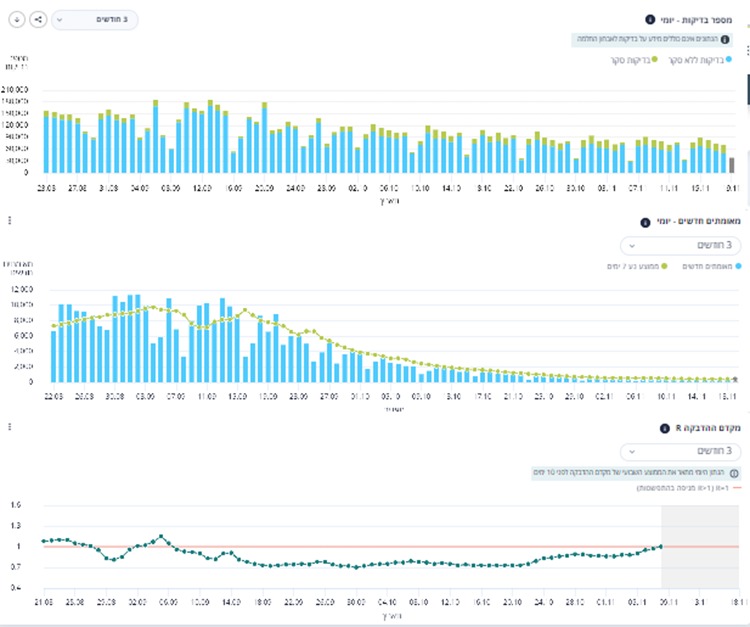This screenshot has width=750, height=627.
Task: Click the 0.7 axis label in R chart
Action: point(15,567)
